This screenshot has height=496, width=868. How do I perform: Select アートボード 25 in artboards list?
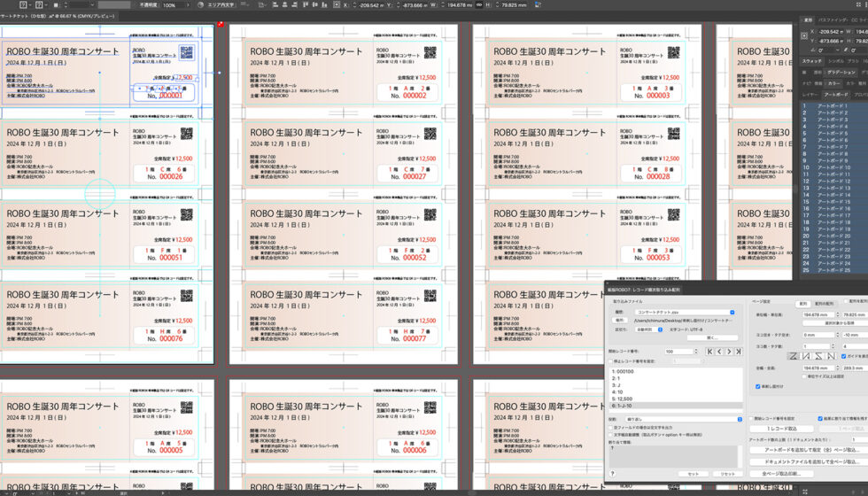coord(833,270)
